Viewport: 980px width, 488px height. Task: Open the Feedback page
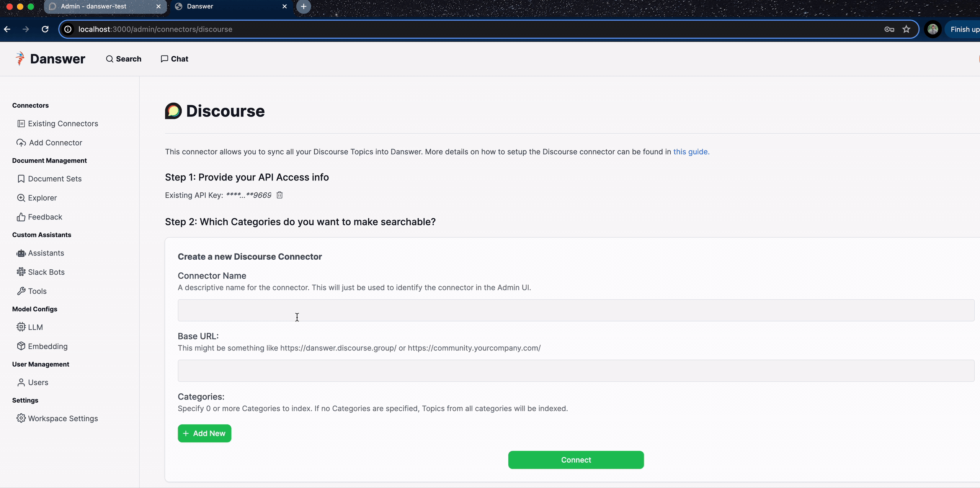coord(45,216)
